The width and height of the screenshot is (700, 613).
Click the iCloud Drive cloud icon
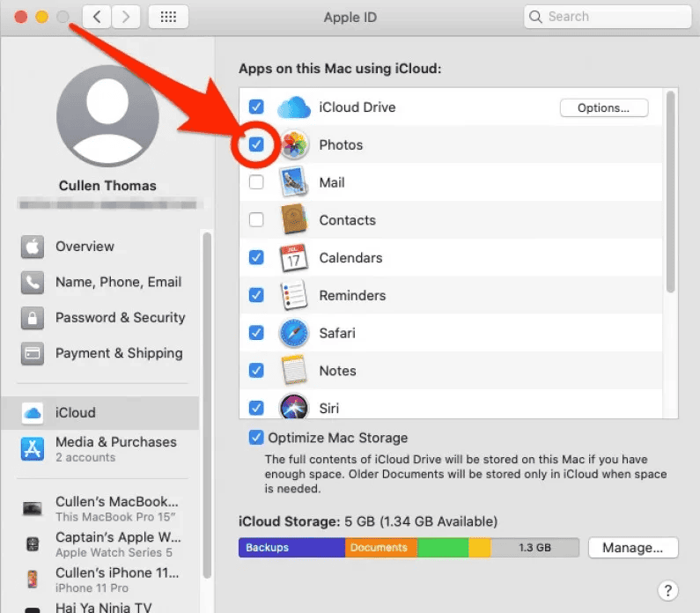[294, 107]
